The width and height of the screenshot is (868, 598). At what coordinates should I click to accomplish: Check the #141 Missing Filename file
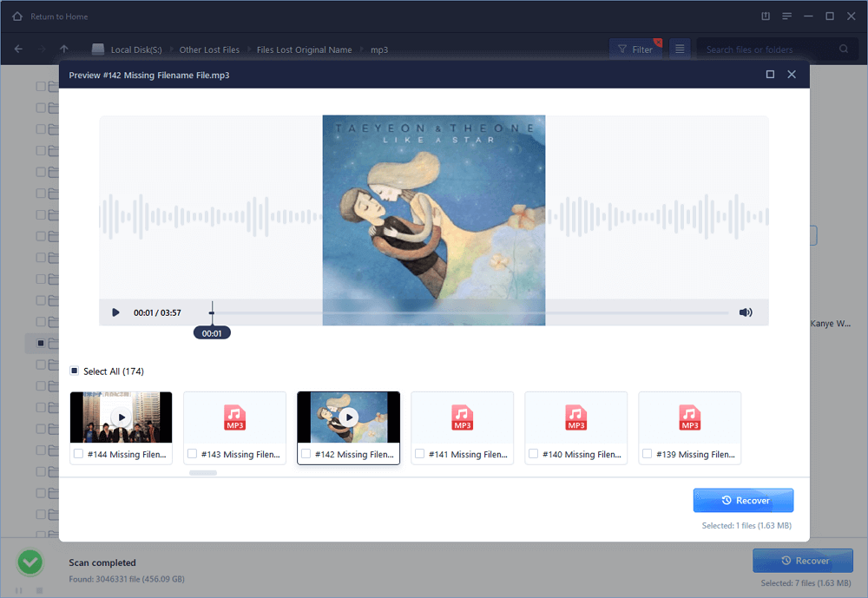coord(419,453)
